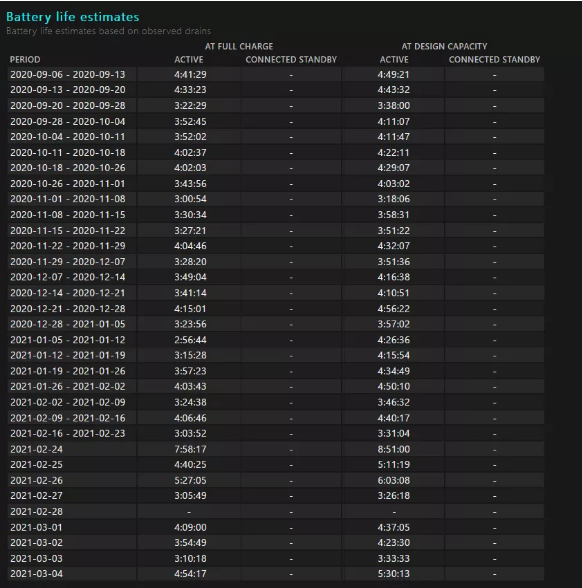582x588 pixels.
Task: Click the 3:00:54 active estimate
Action: 190,199
